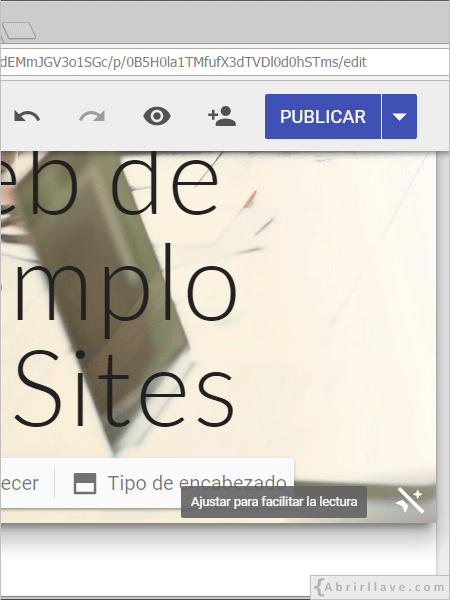This screenshot has width=450, height=600.
Task: Click the vertical scrollbar on the right edge
Action: [443, 344]
